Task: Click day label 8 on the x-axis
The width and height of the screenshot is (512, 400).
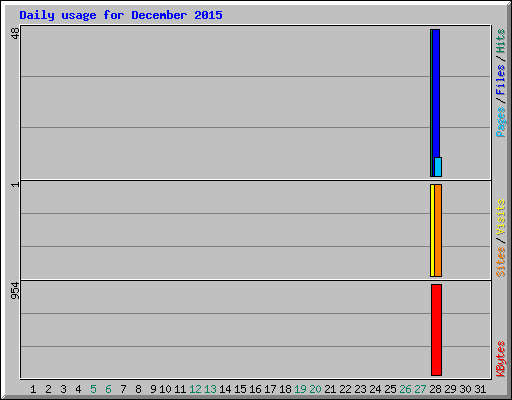Action: [138, 389]
